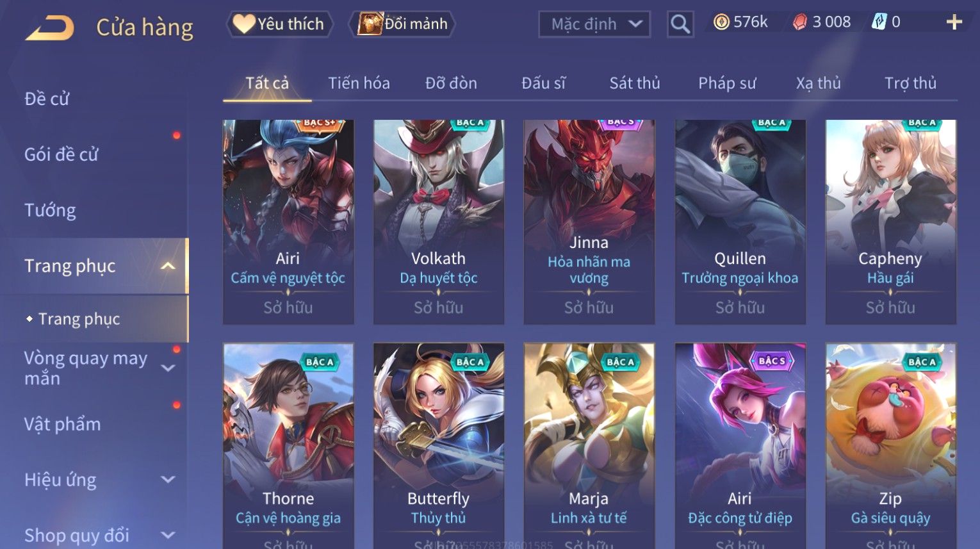Open Gói đề cử in sidebar
980x549 pixels.
click(x=61, y=154)
